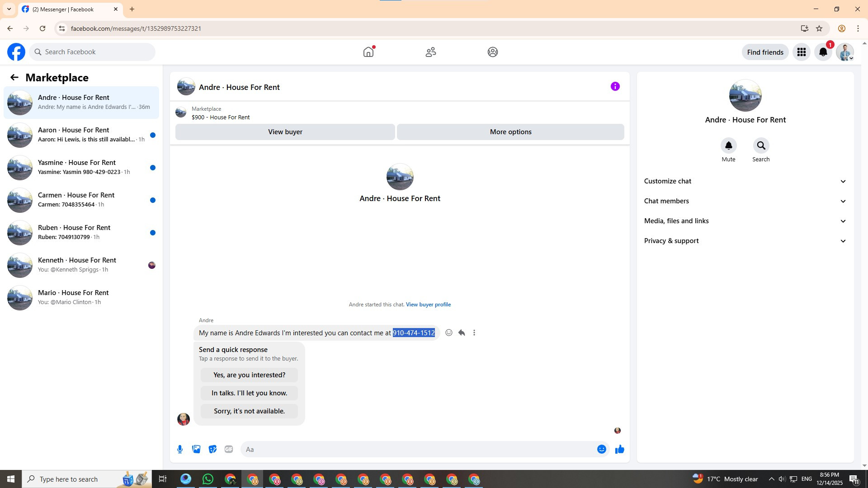
Task: Click the voice clip microphone icon
Action: [x=180, y=449]
